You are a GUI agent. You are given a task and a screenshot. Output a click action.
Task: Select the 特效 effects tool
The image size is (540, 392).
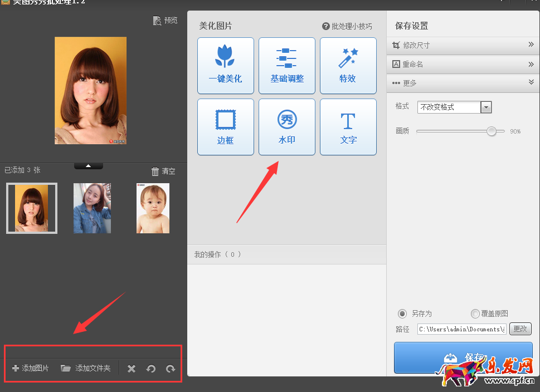click(348, 65)
